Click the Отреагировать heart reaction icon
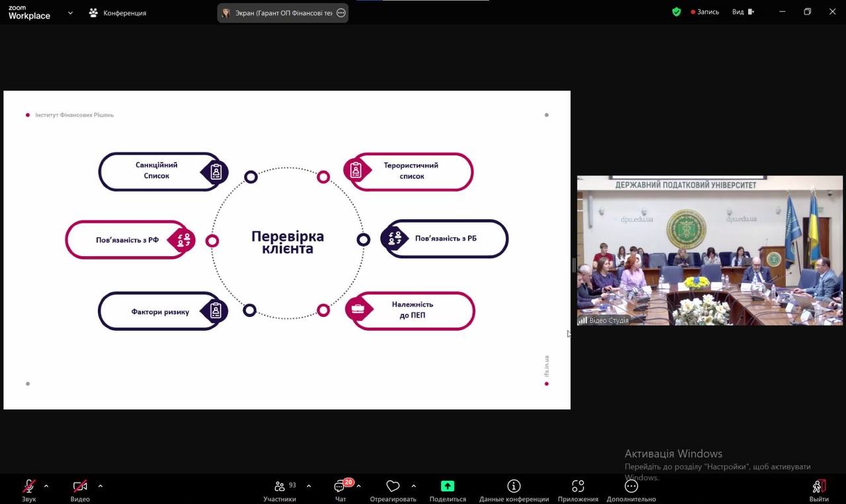The width and height of the screenshot is (846, 504). point(393,487)
